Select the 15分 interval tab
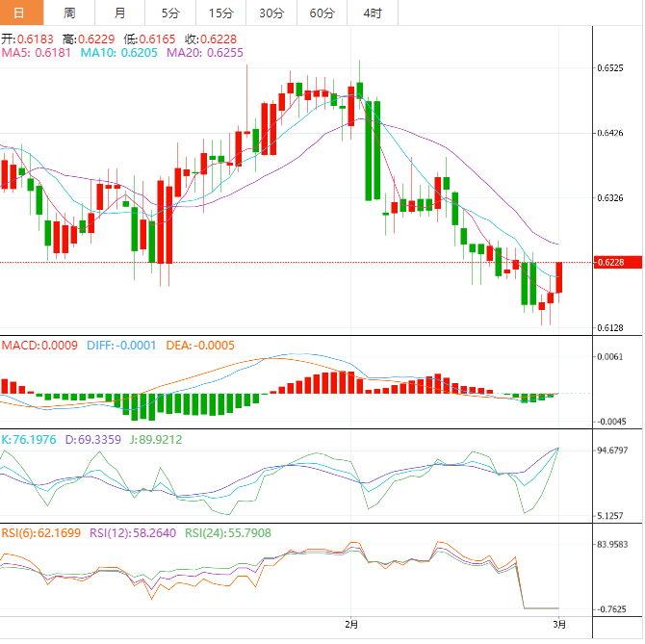The height and width of the screenshot is (644, 645). click(220, 13)
